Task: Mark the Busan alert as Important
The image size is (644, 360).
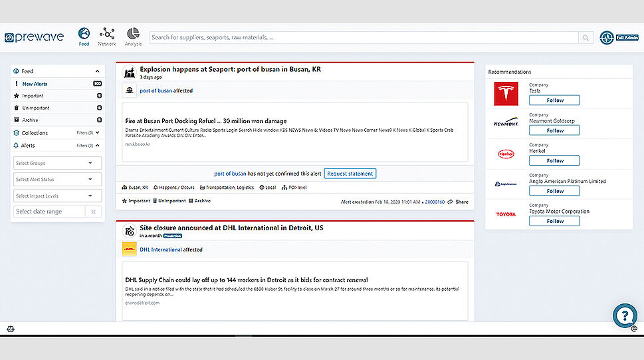Action: pyautogui.click(x=136, y=201)
